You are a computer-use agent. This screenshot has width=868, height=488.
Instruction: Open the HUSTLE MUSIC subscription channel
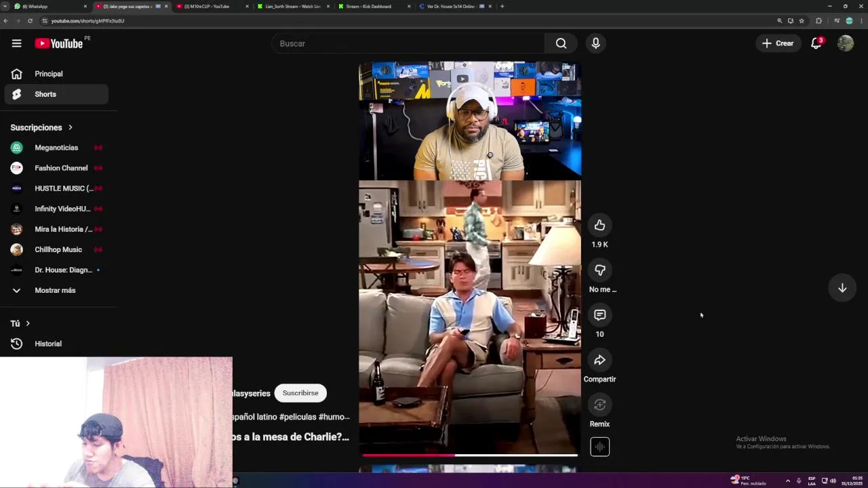(56, 188)
